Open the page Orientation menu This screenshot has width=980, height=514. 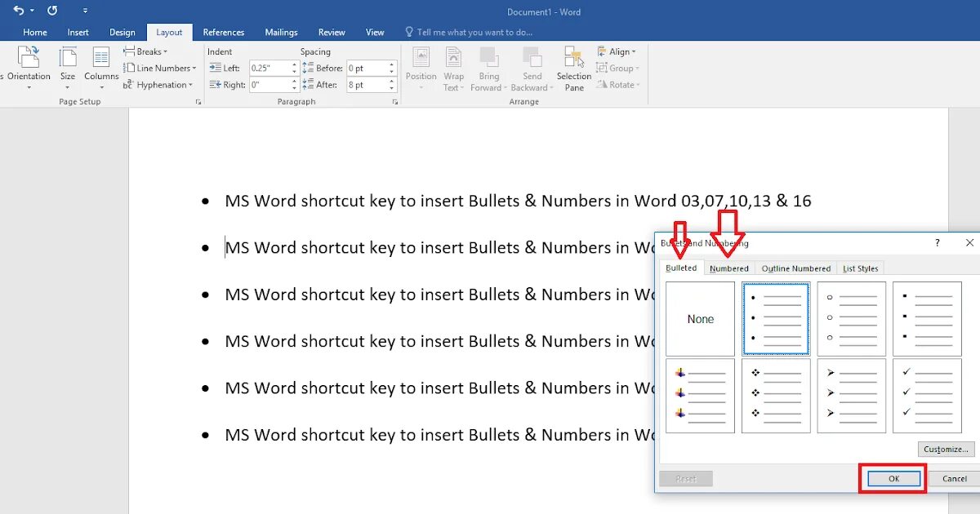tap(29, 68)
